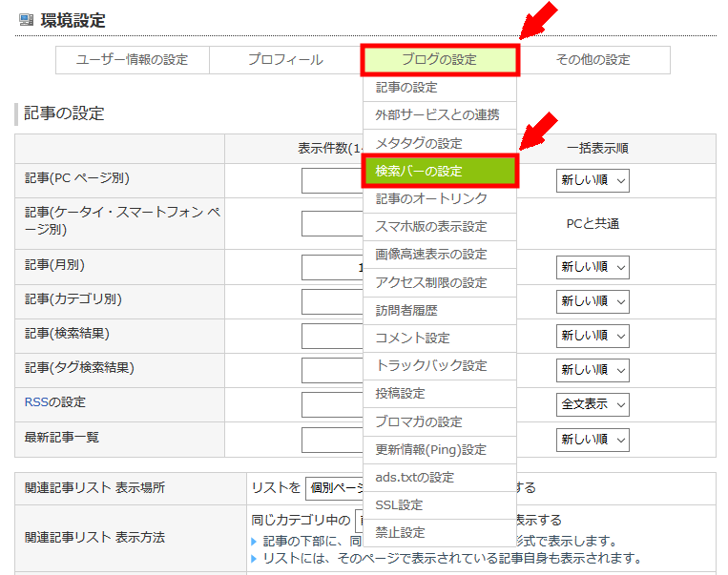728x575 pixels.
Task: Select 記事の設定 from the dropdown menu
Action: [x=440, y=88]
